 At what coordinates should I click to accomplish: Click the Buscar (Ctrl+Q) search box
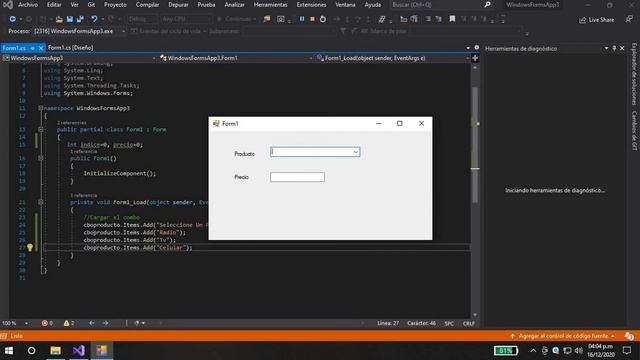click(441, 5)
